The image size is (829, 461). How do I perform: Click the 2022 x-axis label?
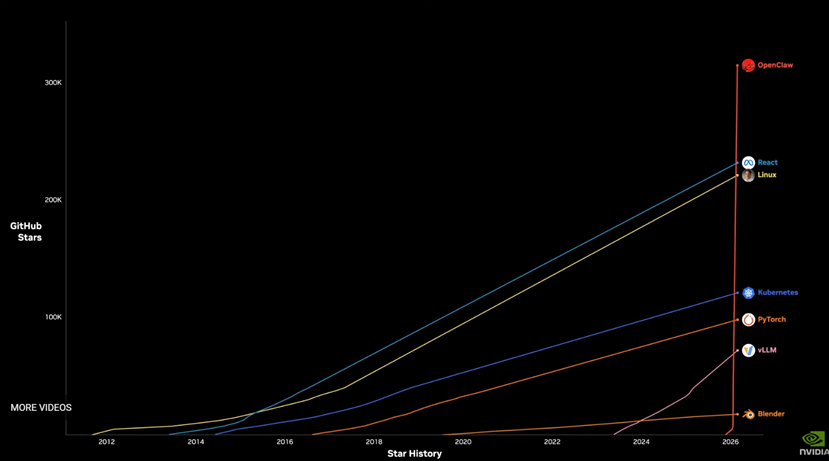pos(552,442)
